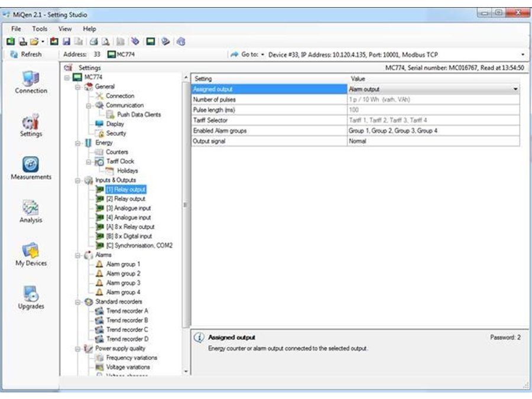Image resolution: width=532 pixels, height=399 pixels.
Task: Collapse the General tree node
Action: pos(78,87)
